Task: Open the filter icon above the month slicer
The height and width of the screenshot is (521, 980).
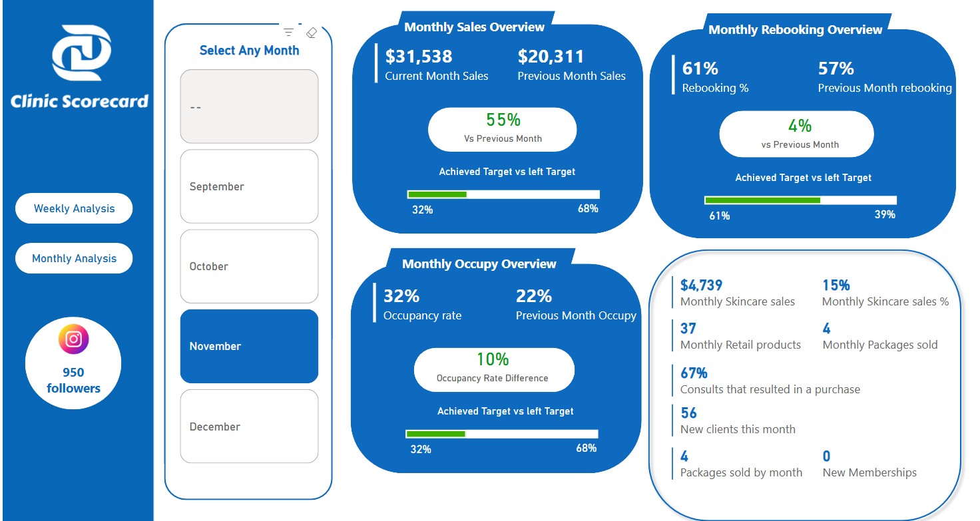Action: 288,31
